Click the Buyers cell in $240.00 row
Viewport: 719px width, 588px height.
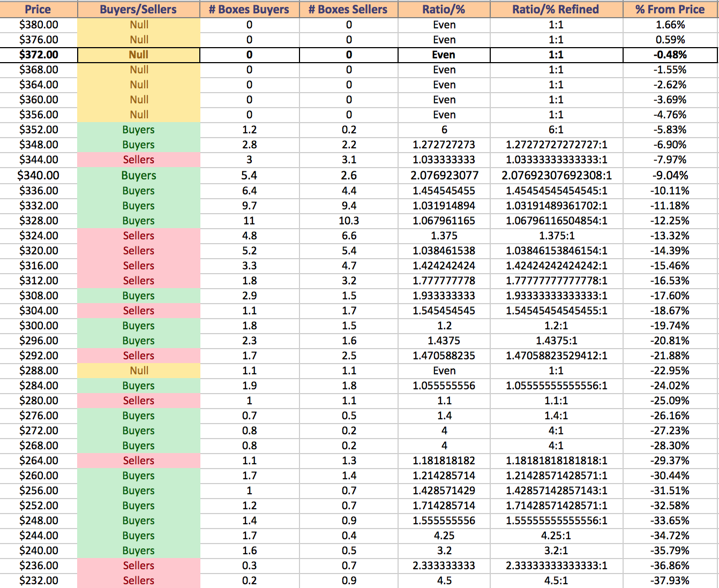139,551
